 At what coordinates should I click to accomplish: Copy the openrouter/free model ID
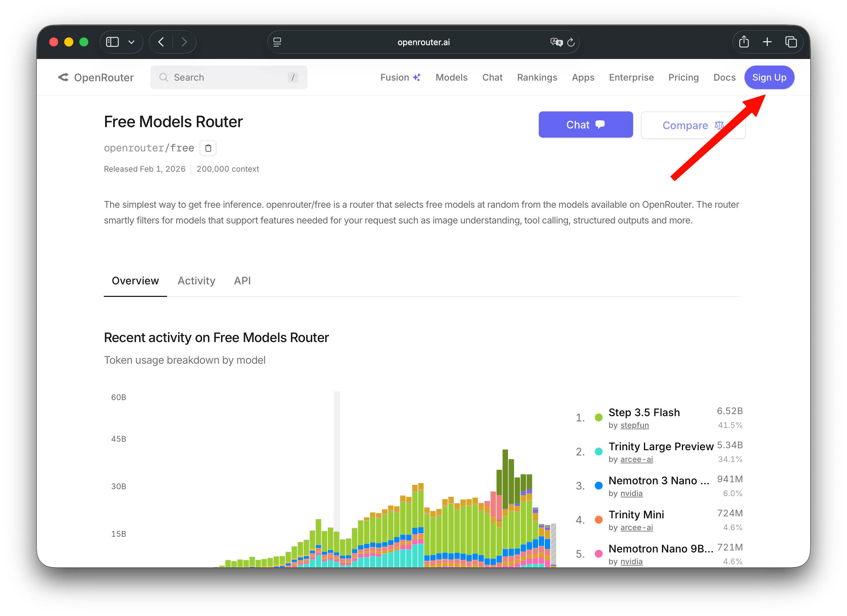click(x=208, y=148)
